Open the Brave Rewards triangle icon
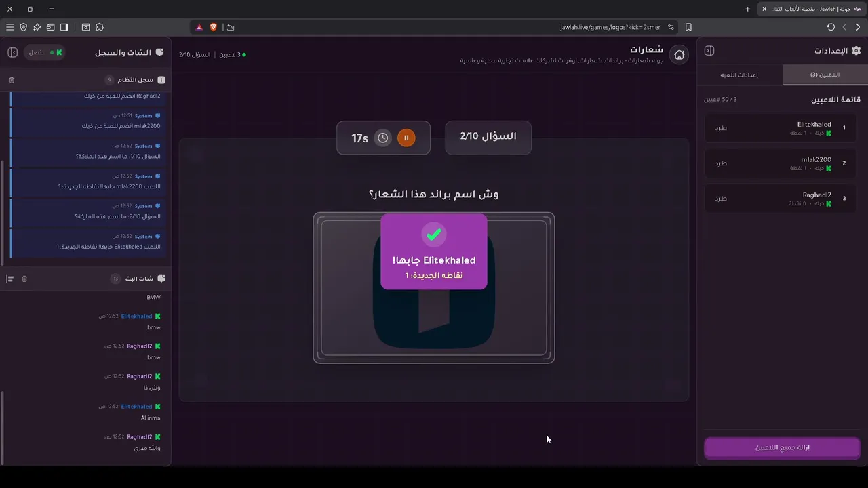Image resolution: width=868 pixels, height=488 pixels. pos(199,27)
